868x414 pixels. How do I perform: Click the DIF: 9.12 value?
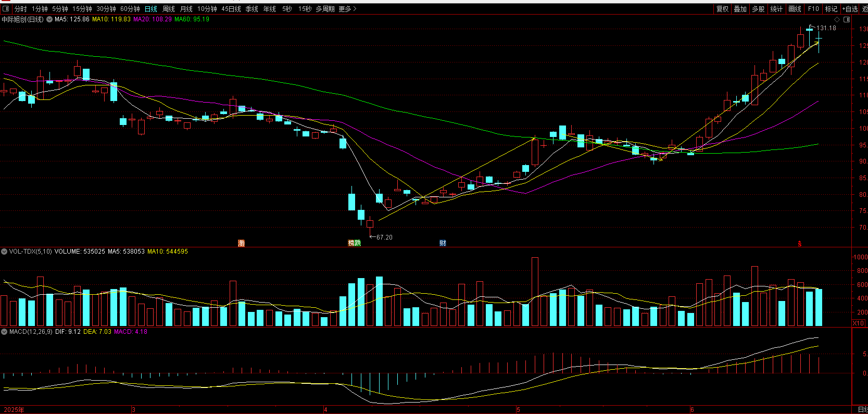(x=68, y=332)
